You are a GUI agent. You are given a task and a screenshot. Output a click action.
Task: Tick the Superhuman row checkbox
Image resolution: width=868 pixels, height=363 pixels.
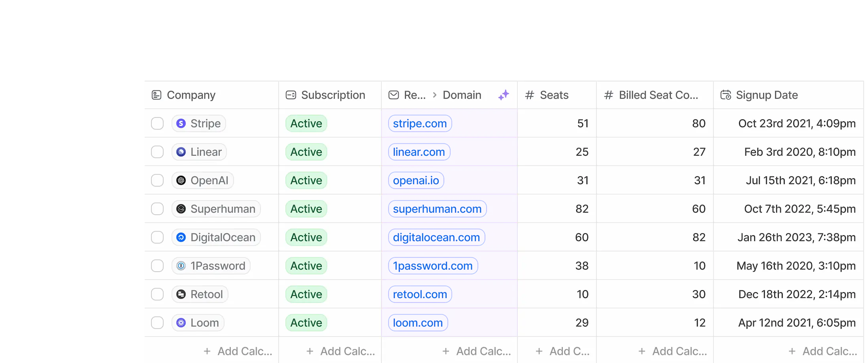(157, 209)
